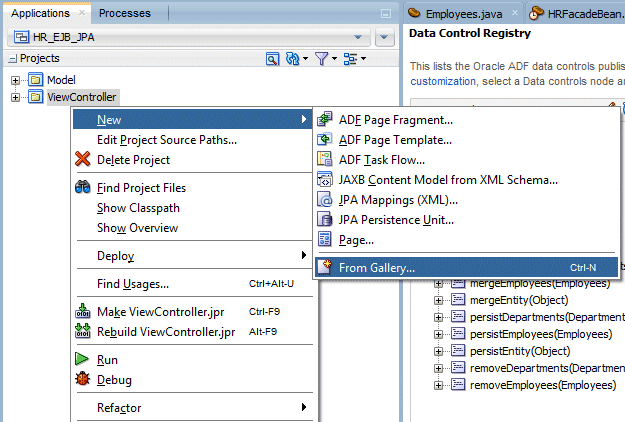Open the Deploy submenu
The width and height of the screenshot is (625, 422).
click(193, 255)
